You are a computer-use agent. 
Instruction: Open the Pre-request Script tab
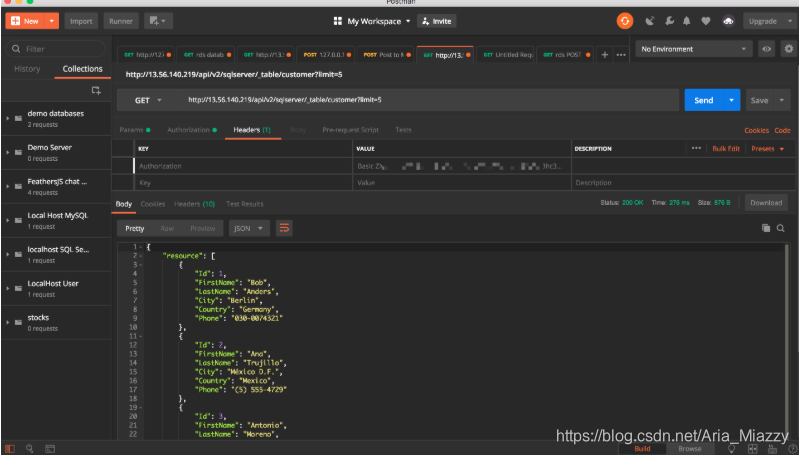[x=351, y=130]
